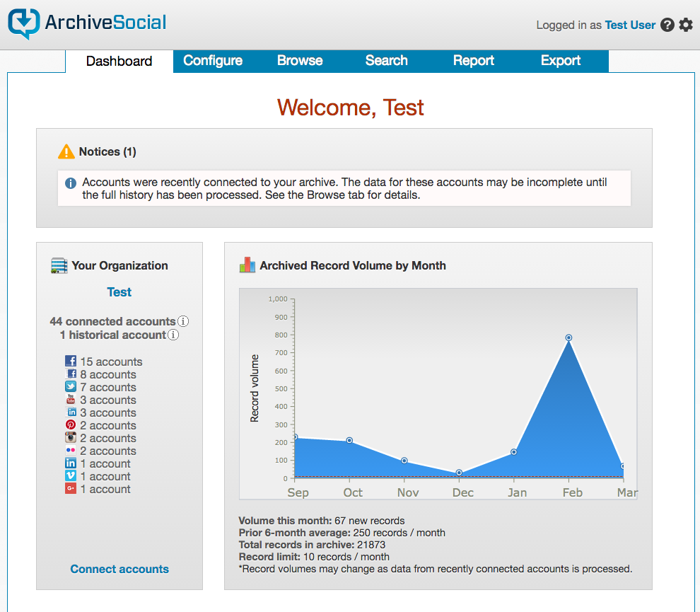
Task: Click the ArchiveSocial logo
Action: pos(88,23)
